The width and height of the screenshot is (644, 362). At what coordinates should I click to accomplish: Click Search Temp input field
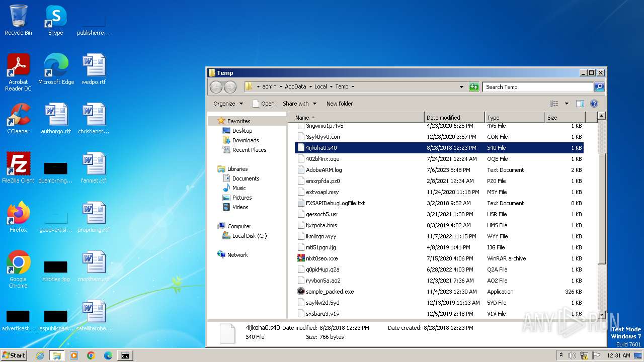click(538, 87)
